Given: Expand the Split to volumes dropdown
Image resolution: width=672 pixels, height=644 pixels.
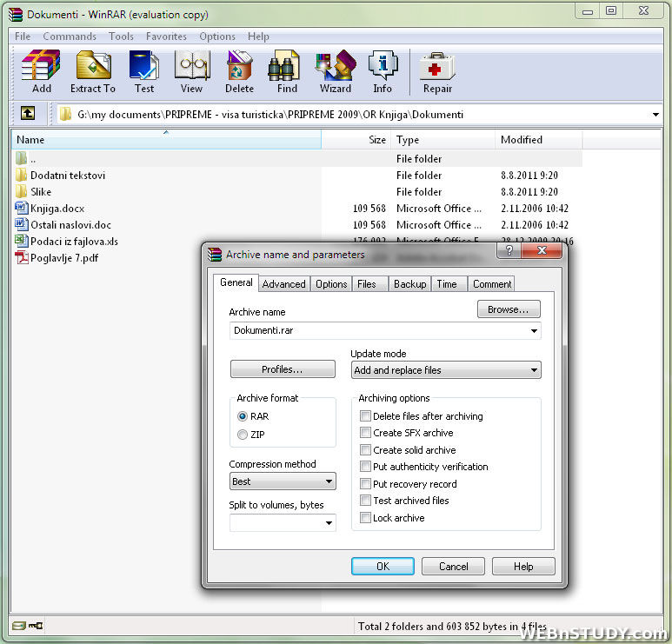Looking at the screenshot, I should tap(329, 522).
